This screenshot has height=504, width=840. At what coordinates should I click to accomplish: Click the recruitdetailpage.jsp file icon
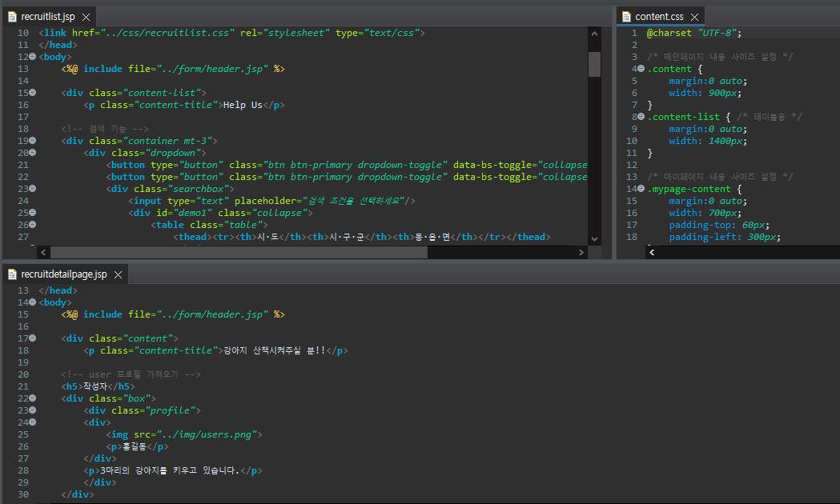[12, 274]
